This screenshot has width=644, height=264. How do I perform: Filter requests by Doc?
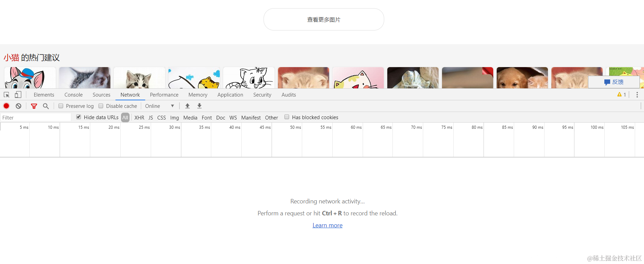pos(221,117)
